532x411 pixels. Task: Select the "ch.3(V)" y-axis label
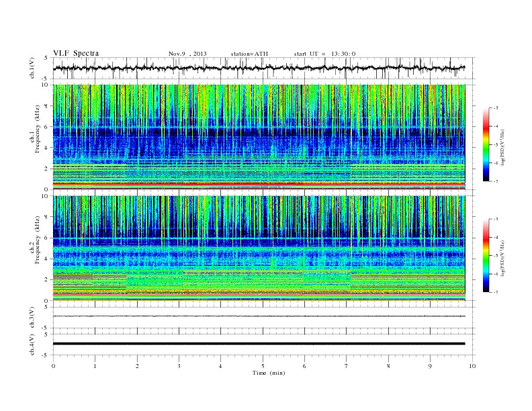(x=32, y=317)
